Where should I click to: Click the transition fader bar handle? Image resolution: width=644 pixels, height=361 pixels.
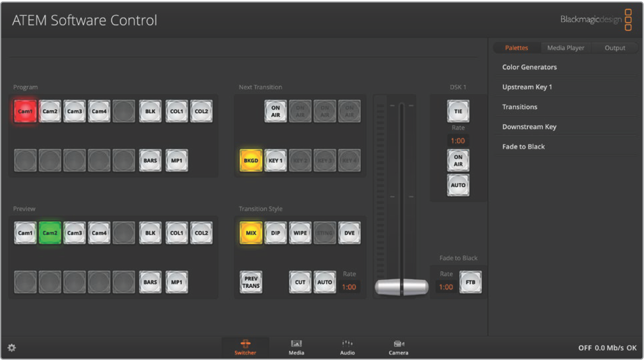(401, 287)
